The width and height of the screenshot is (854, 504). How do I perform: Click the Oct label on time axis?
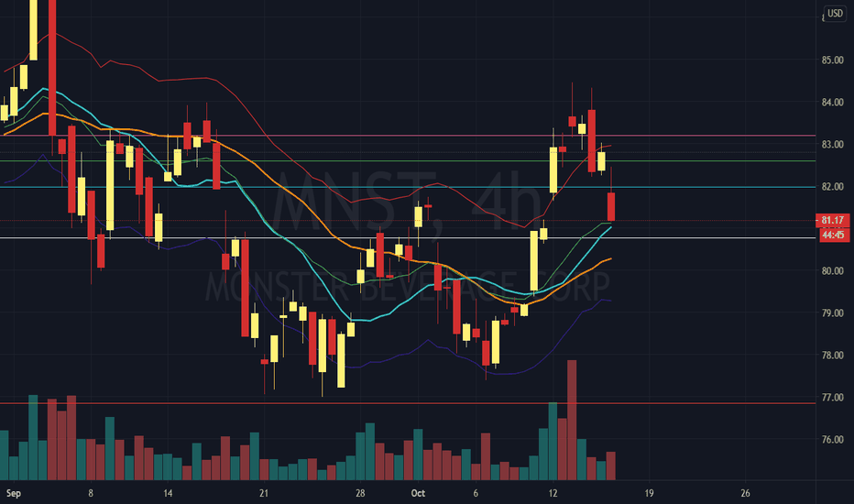pos(418,493)
